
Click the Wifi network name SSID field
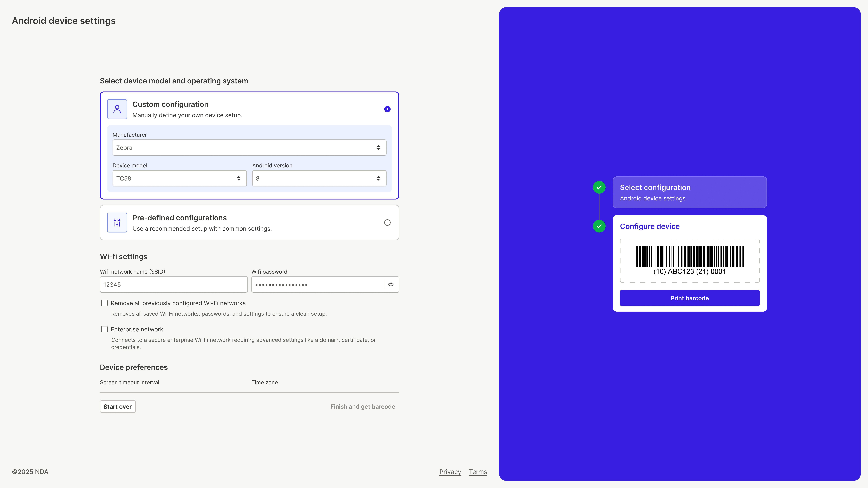click(x=173, y=285)
